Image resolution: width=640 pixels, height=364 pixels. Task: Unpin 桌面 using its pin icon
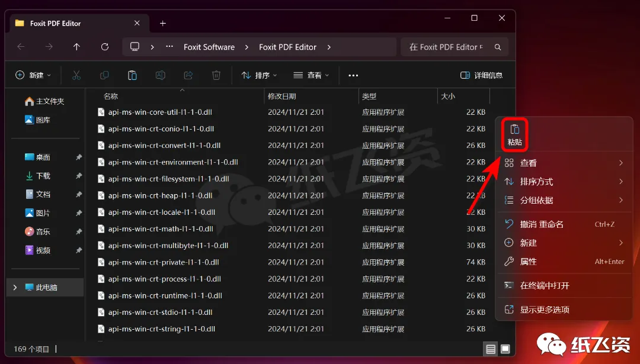(x=79, y=157)
